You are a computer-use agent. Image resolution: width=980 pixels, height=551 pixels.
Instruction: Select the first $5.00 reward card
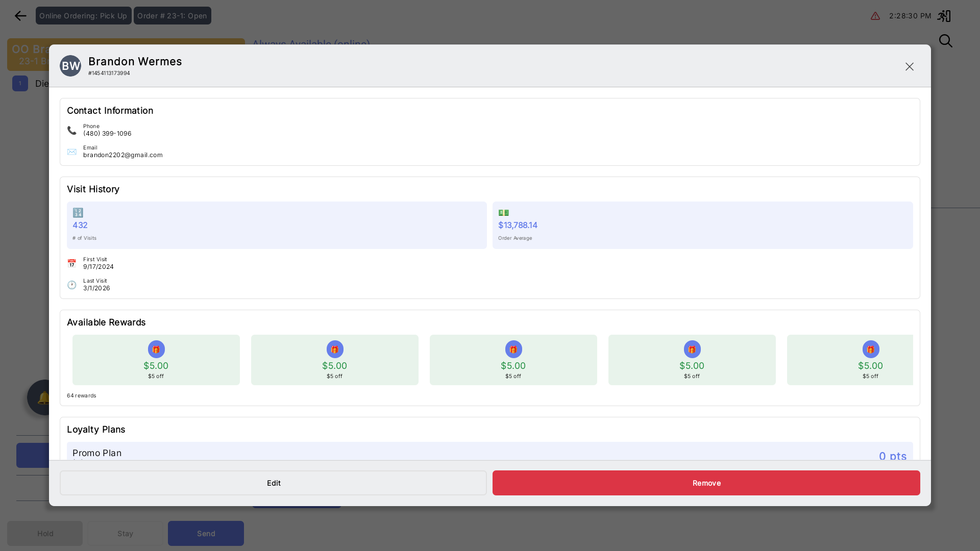(156, 360)
